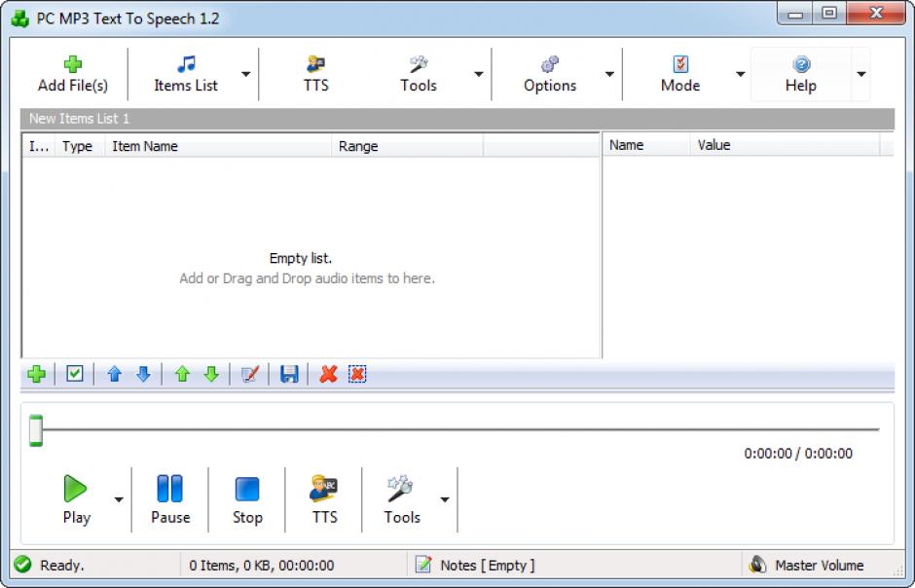915x588 pixels.
Task: Expand the Options dropdown arrow
Action: (x=609, y=74)
